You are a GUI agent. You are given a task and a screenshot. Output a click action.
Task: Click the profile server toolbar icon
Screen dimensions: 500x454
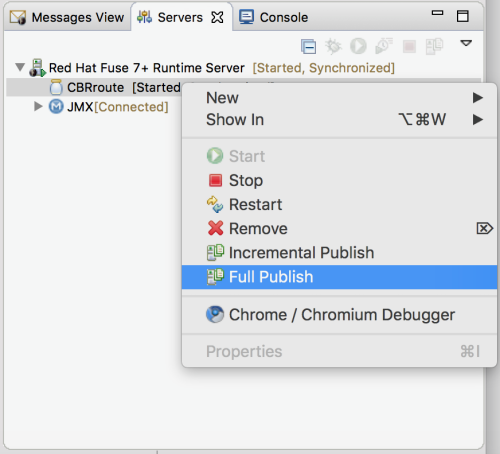click(384, 46)
